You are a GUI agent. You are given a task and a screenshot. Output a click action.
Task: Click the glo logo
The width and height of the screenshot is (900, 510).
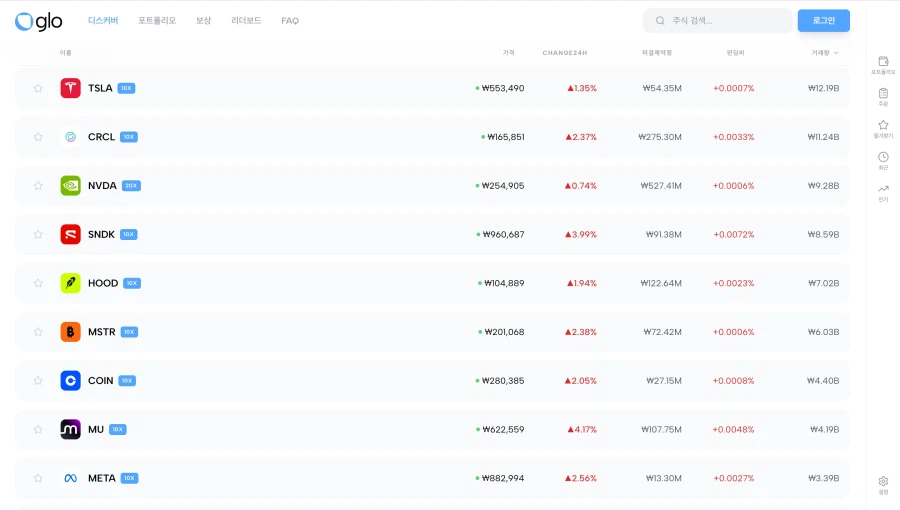coord(38,21)
